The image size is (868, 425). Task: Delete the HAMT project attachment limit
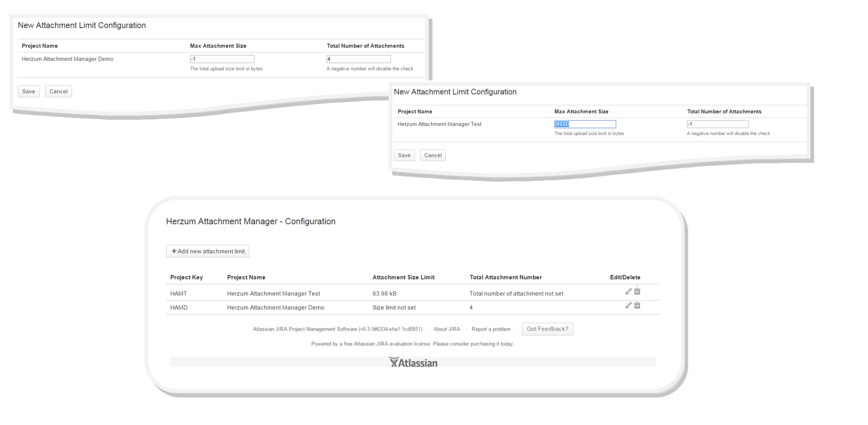[x=637, y=291]
